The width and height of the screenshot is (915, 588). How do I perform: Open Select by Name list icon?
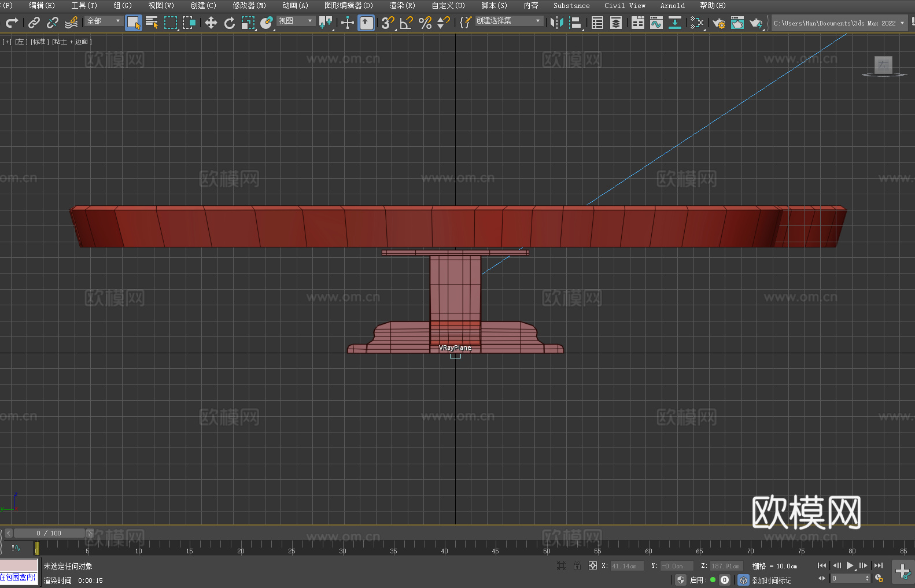point(152,23)
